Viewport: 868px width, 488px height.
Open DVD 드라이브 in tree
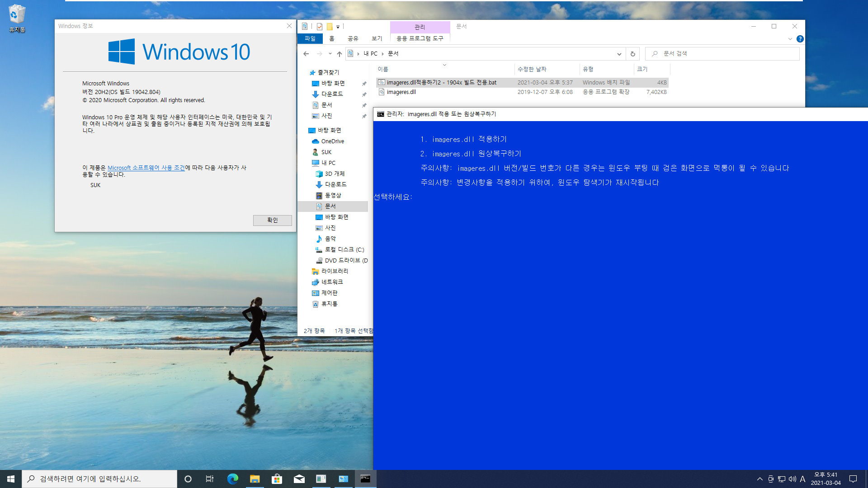coord(346,261)
